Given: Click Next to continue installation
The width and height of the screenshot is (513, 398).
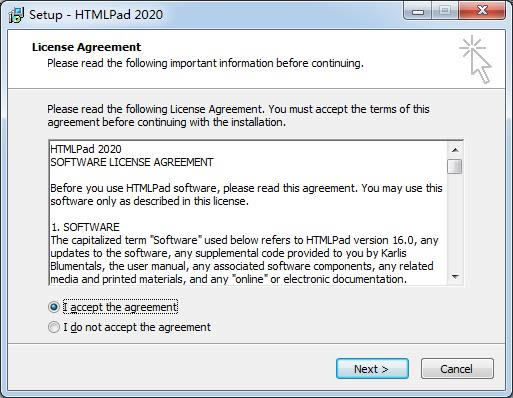Looking at the screenshot, I should (372, 369).
